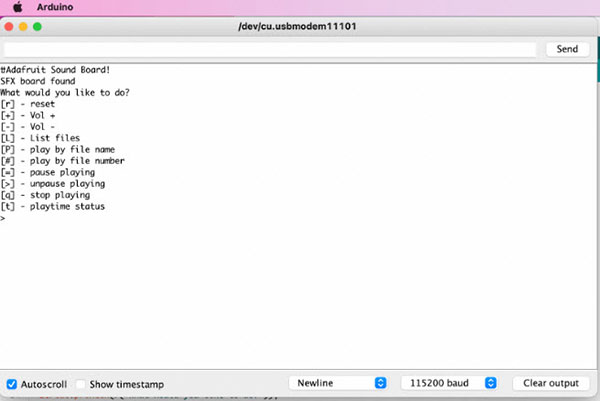Open the 115200 baud rate dropdown
Viewport: 600px width, 401px height.
449,383
